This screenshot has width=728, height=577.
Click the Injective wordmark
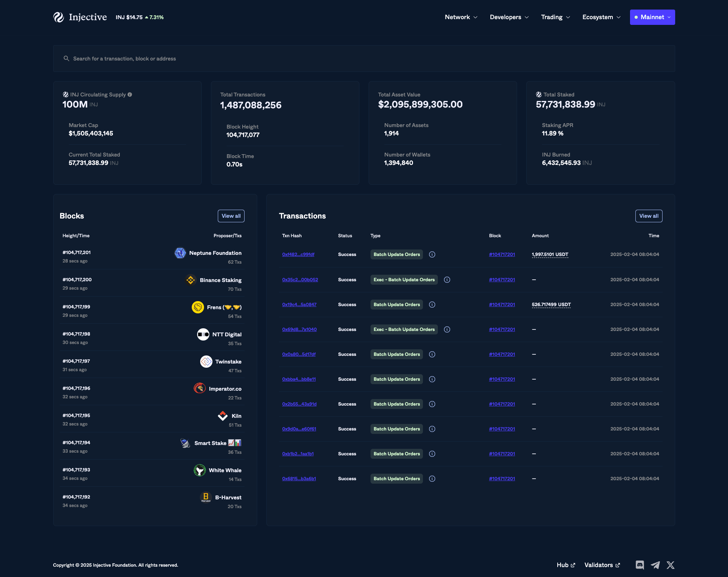coord(88,17)
